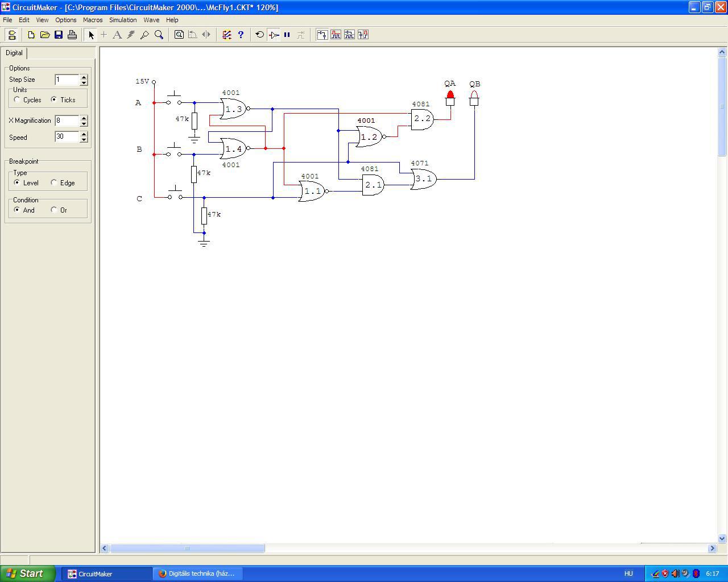Open the Macros menu
The image size is (728, 582).
pos(93,20)
